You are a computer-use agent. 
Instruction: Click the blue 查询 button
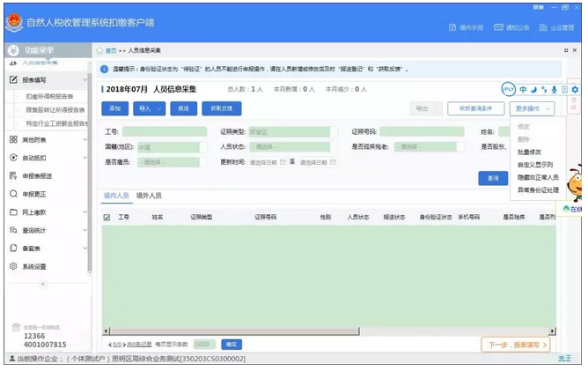(493, 178)
